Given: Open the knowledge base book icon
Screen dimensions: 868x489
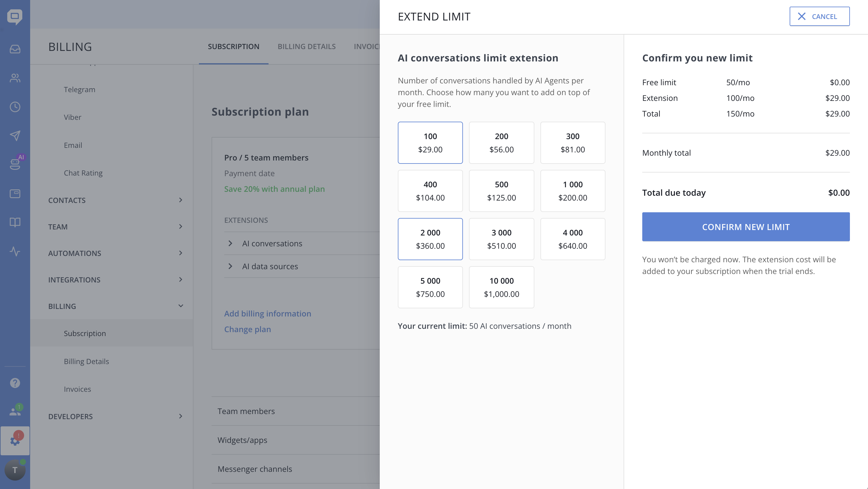Looking at the screenshot, I should [15, 222].
